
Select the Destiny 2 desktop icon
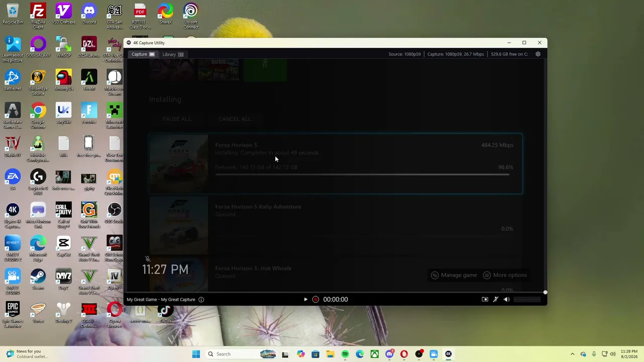tap(63, 313)
